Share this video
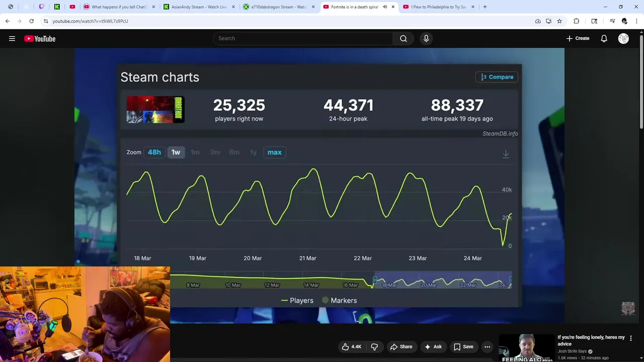Screen dimensions: 644x362 [401, 346]
